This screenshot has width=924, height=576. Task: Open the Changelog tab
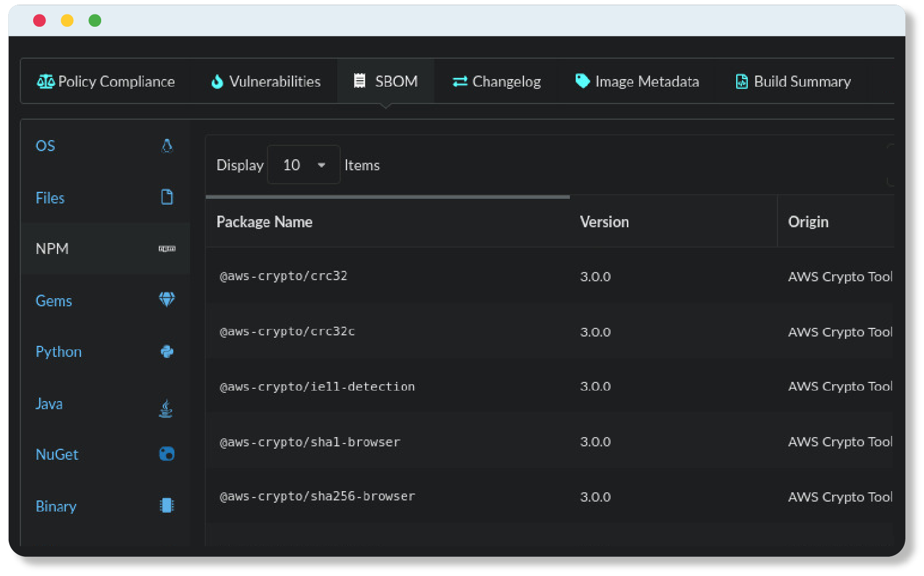click(x=497, y=81)
